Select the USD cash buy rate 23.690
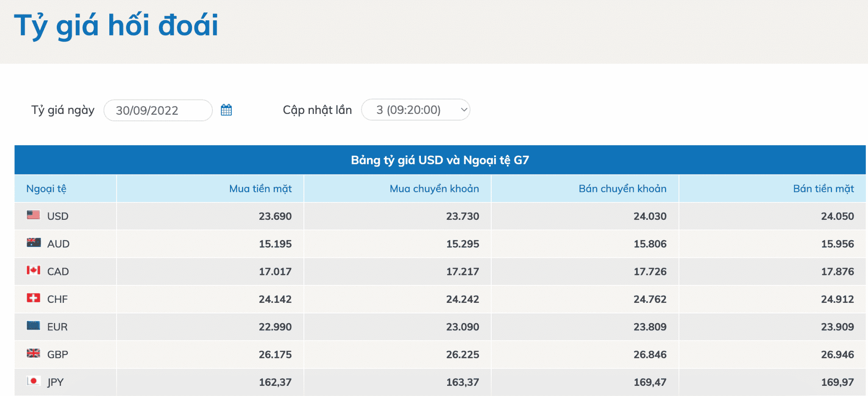 coord(275,216)
